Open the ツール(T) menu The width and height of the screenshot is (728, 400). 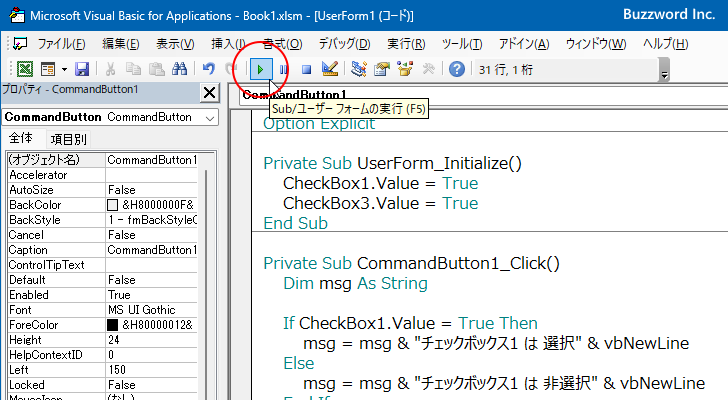pos(462,44)
